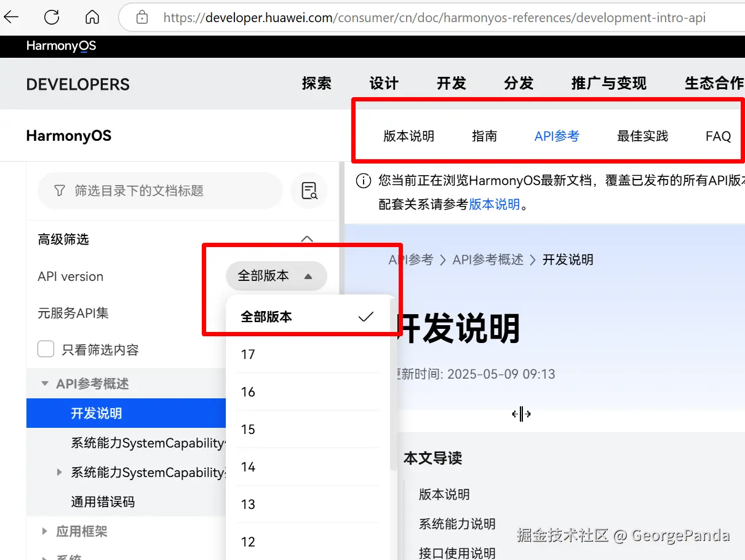View site information via the lock icon

[x=141, y=17]
